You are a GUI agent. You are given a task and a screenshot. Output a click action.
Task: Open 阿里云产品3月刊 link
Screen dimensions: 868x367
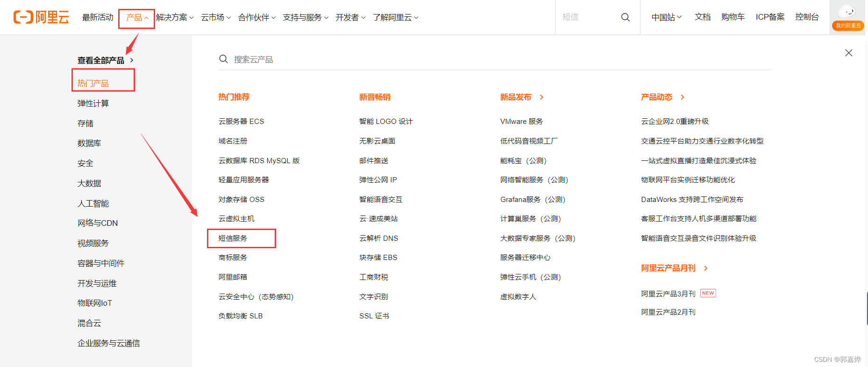(x=669, y=294)
